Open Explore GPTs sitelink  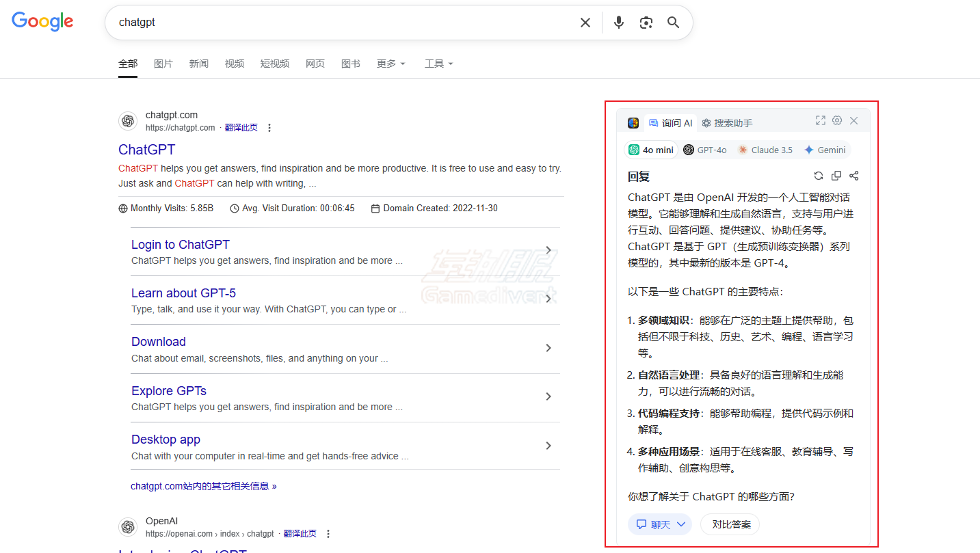[169, 391]
